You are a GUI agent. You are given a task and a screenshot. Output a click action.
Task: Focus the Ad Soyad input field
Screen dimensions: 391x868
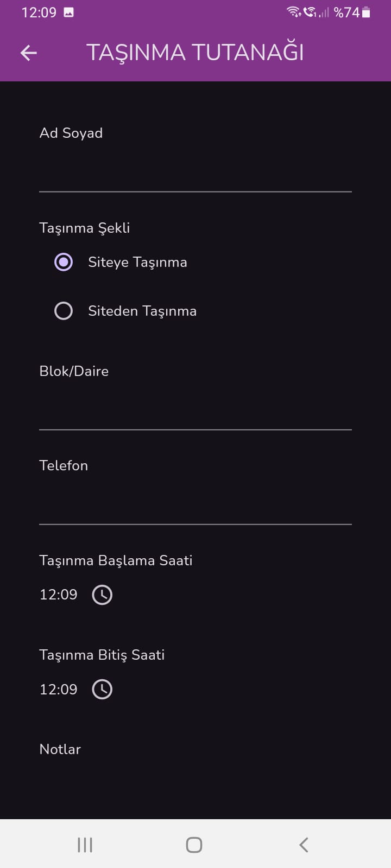point(195,174)
